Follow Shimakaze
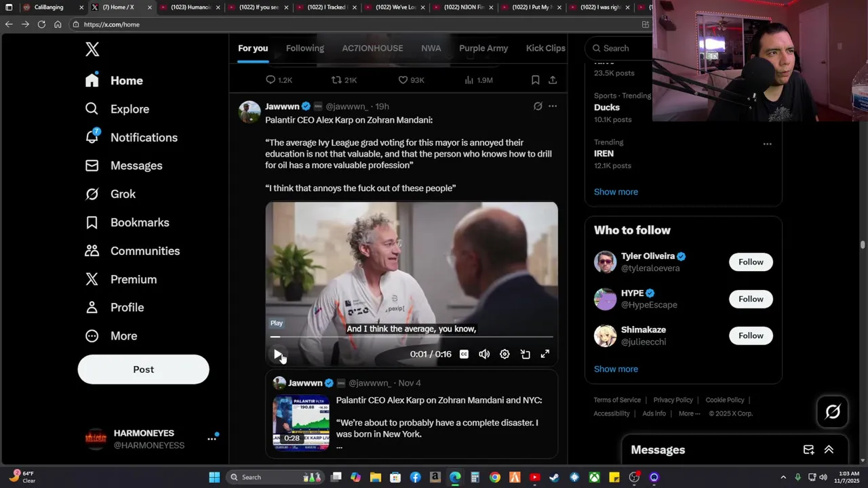This screenshot has width=868, height=488. tap(751, 335)
